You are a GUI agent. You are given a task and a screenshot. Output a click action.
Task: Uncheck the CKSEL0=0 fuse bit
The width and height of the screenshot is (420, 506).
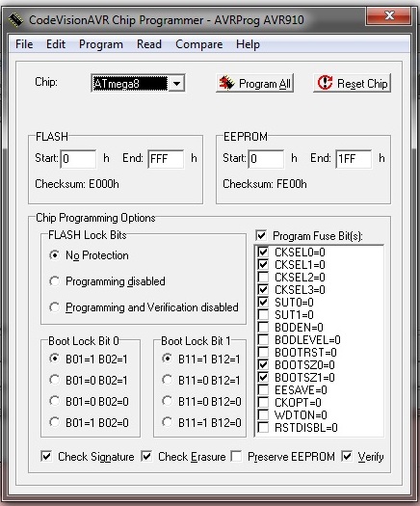[263, 252]
